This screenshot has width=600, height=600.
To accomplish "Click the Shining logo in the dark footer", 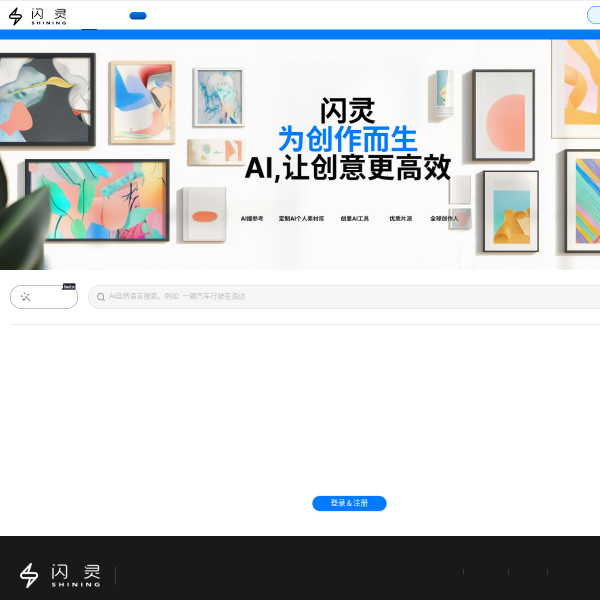I will 60,575.
